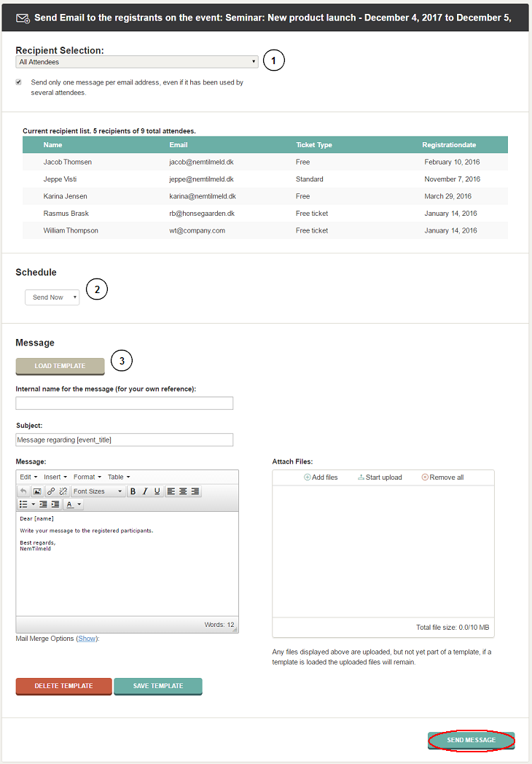Screen dimensions: 532x764
Task: Select the Karina Jensen row name
Action: pyautogui.click(x=66, y=196)
